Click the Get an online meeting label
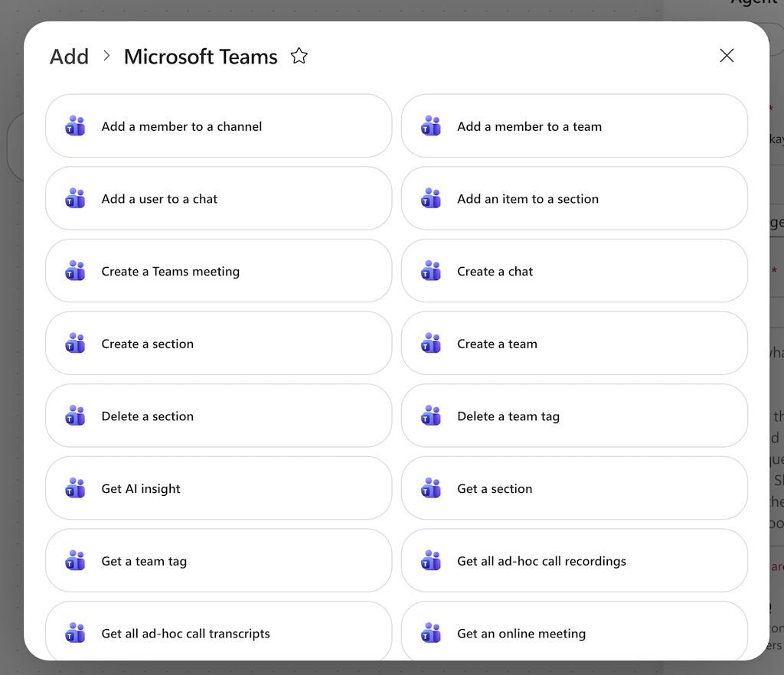Image resolution: width=784 pixels, height=675 pixels. click(521, 634)
